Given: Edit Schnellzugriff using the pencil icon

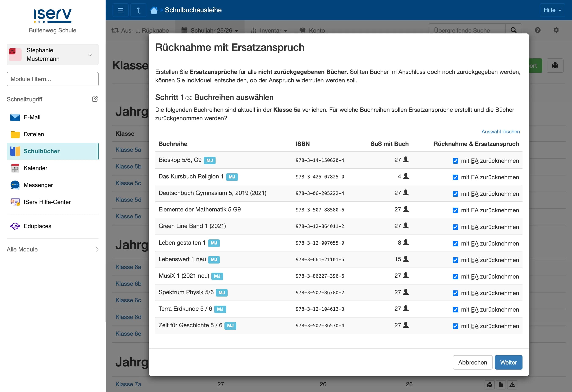Looking at the screenshot, I should (x=95, y=99).
